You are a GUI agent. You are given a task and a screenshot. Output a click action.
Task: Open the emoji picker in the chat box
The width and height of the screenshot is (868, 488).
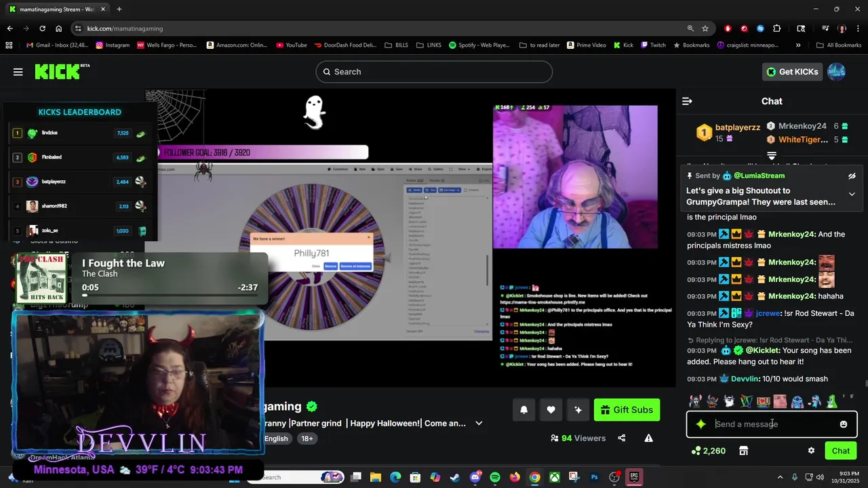pos(844,424)
